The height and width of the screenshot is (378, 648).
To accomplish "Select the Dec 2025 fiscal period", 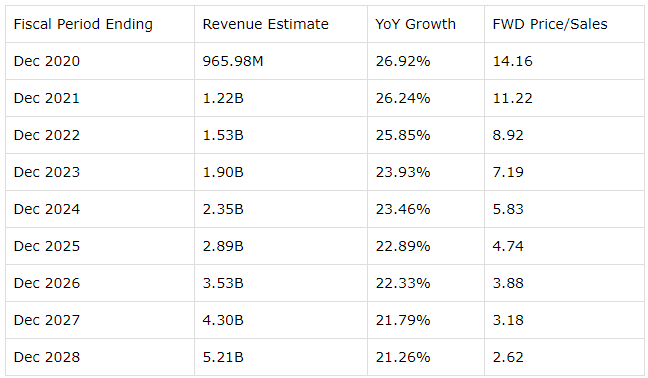I will tap(47, 246).
